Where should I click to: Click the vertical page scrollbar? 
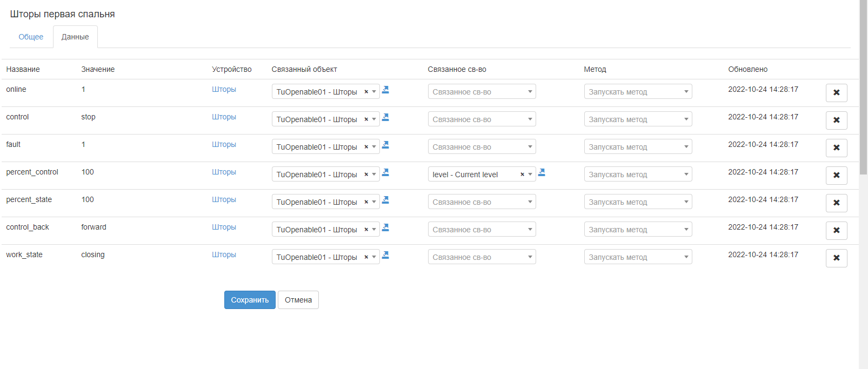863,86
